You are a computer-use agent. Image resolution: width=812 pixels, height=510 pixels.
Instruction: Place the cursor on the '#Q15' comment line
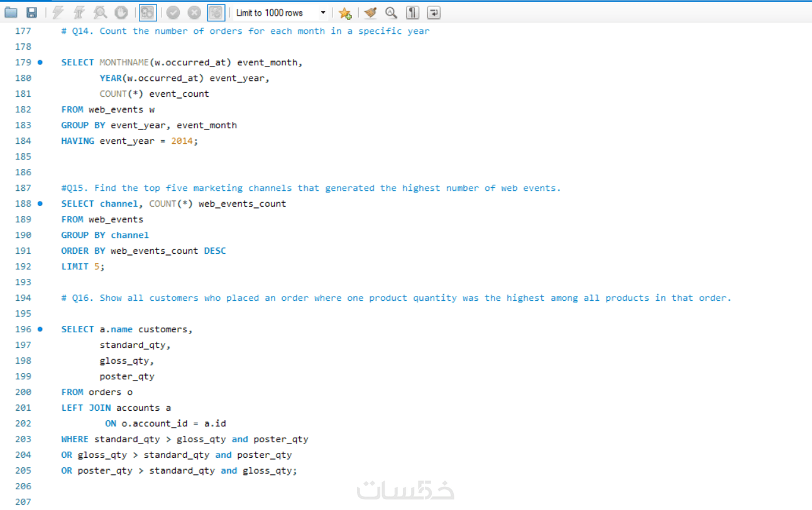tap(311, 188)
